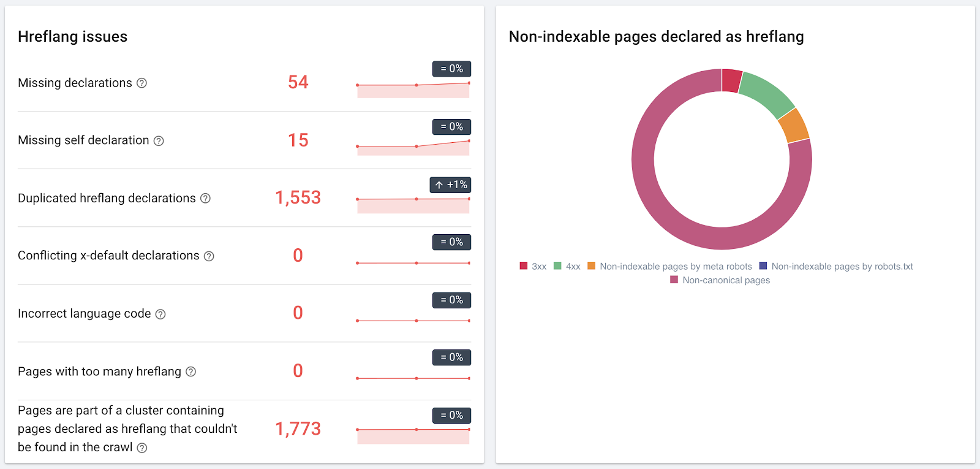
Task: Click the Duplicated hreflang declarations sparkline
Action: (x=413, y=205)
